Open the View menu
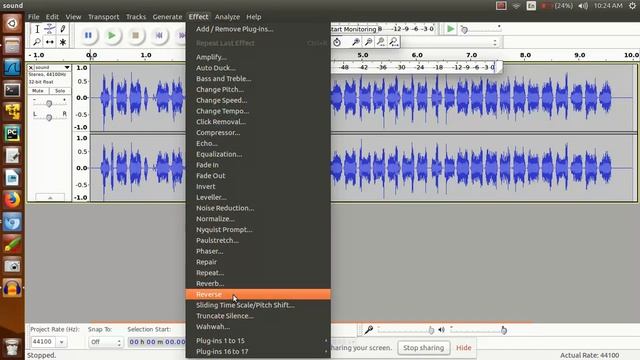This screenshot has height=360, width=640. coord(73,17)
